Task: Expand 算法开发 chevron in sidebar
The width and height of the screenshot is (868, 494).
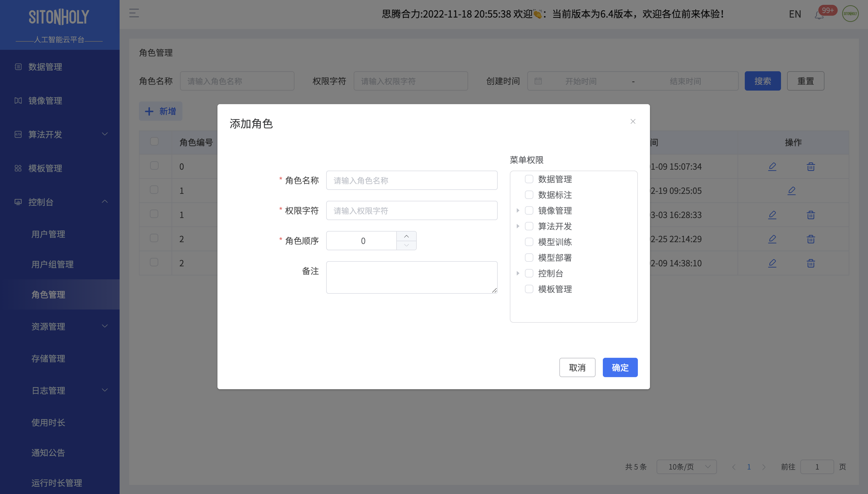Action: tap(105, 134)
